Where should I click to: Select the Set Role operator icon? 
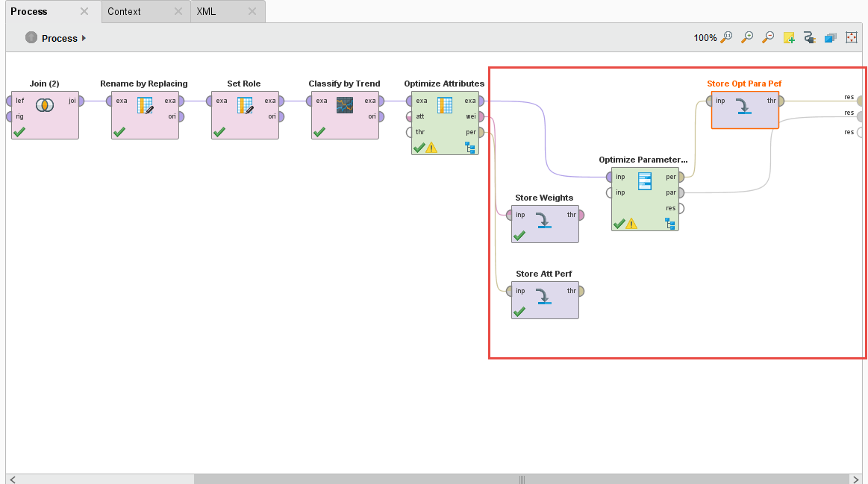click(x=245, y=105)
